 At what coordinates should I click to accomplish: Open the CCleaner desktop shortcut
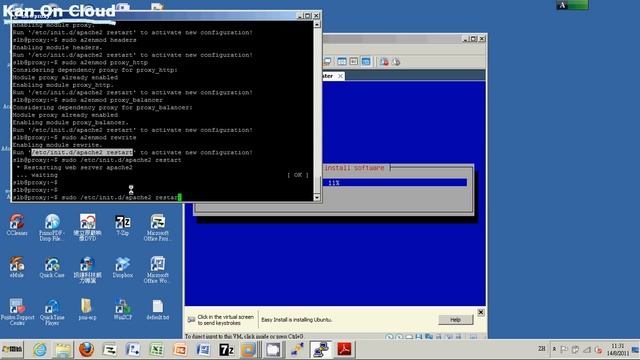(x=17, y=225)
